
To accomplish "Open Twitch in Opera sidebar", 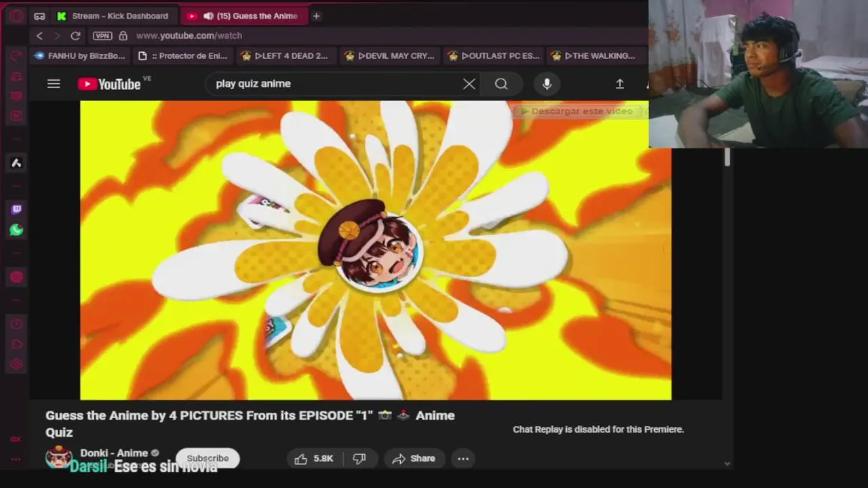I will coord(16,209).
